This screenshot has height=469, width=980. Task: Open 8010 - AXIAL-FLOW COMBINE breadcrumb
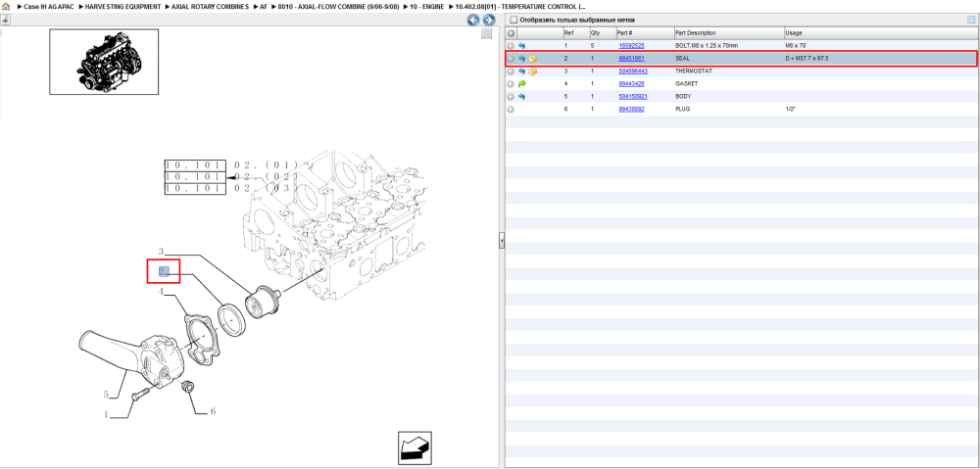[338, 6]
